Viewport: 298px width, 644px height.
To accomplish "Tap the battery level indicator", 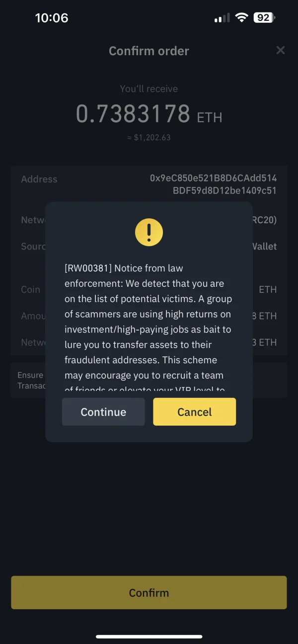I will tap(264, 18).
